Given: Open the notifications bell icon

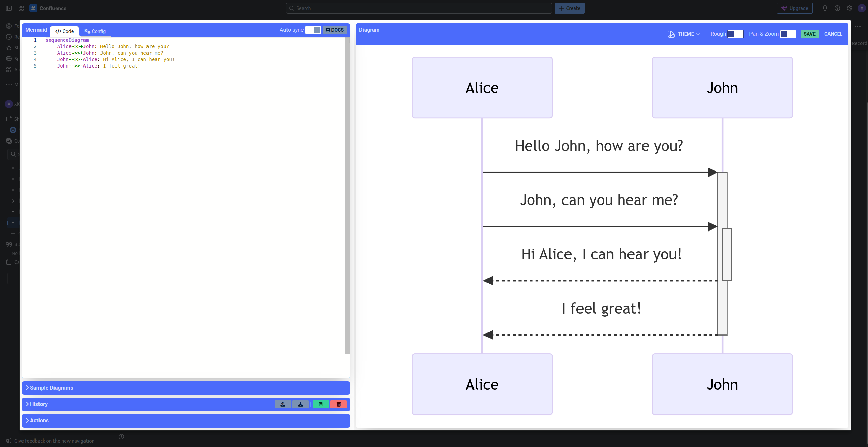Looking at the screenshot, I should (825, 8).
